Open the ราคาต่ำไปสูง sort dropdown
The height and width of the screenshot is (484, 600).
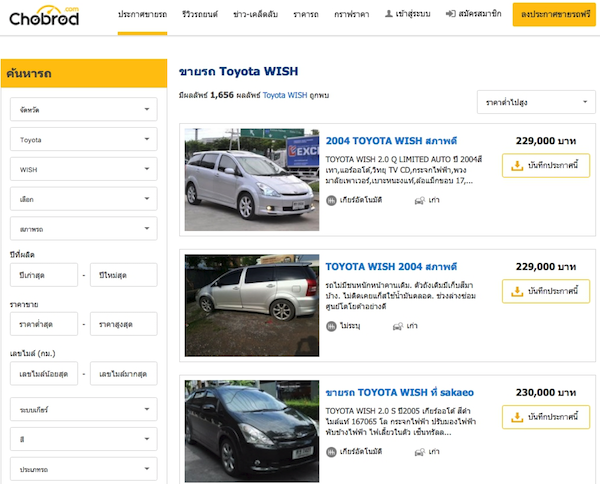click(536, 102)
